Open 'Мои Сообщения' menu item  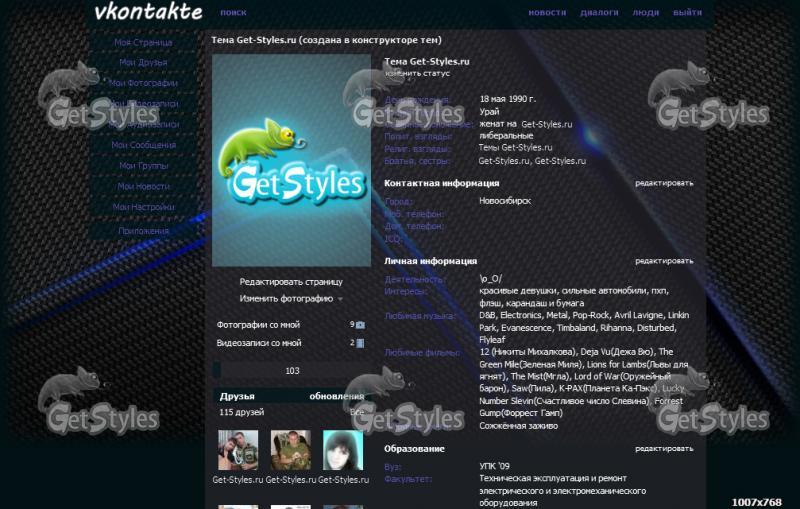(143, 145)
